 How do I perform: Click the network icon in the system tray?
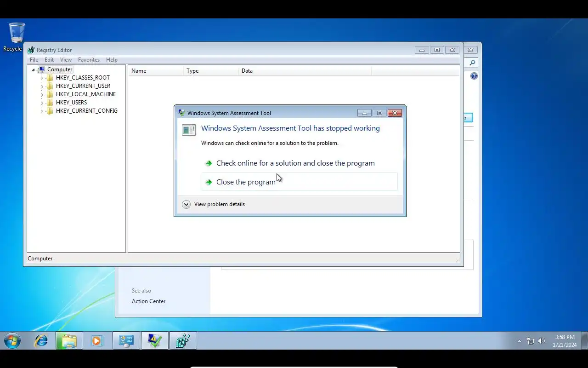[x=531, y=341]
